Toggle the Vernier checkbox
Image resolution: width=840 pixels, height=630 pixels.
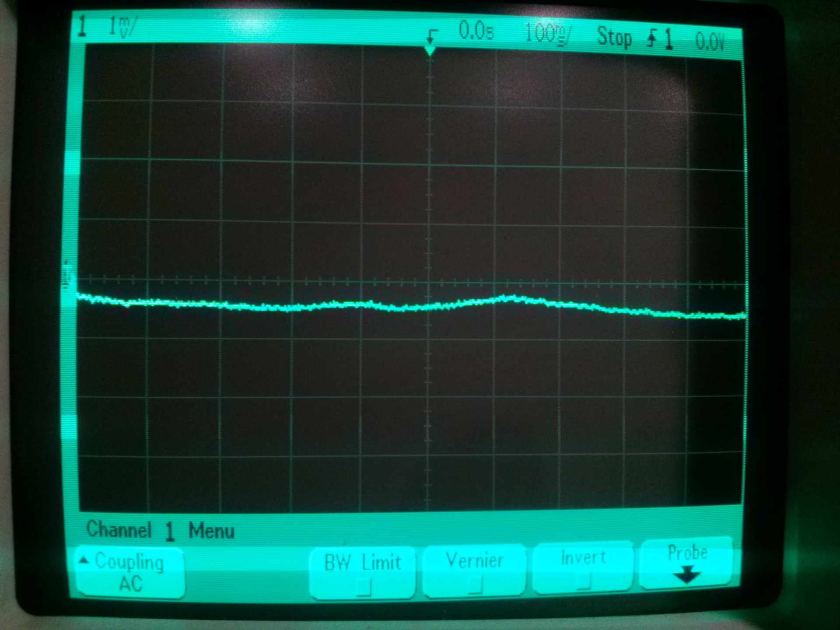point(475,584)
